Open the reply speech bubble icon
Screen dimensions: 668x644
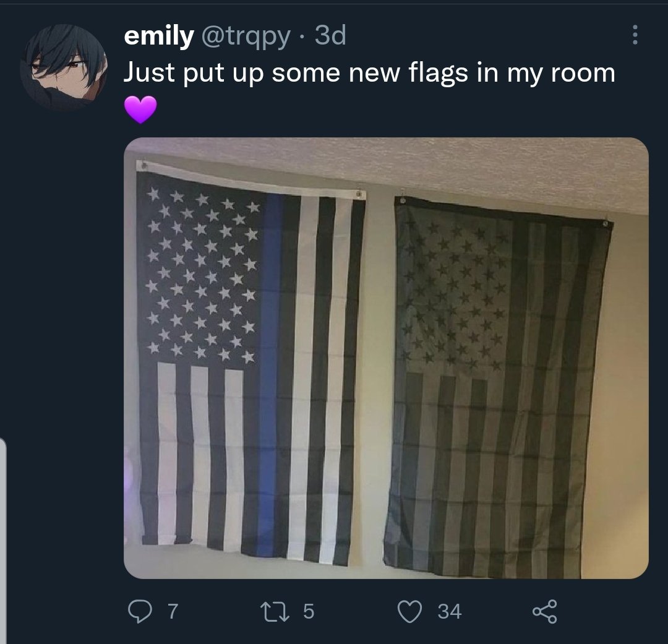[140, 612]
